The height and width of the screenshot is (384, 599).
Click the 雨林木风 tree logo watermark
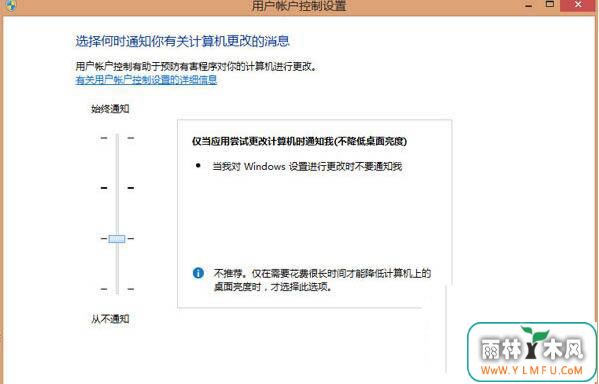coord(533,352)
